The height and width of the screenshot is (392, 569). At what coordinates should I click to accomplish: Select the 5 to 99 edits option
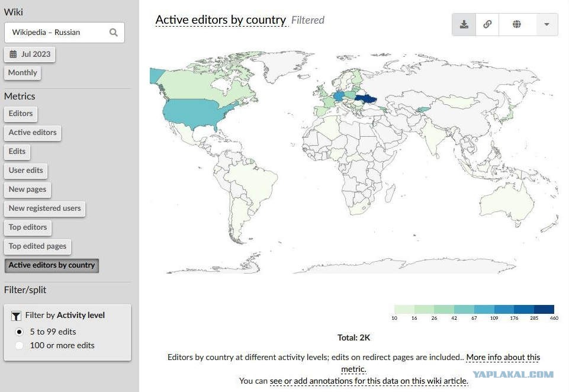pyautogui.click(x=19, y=332)
